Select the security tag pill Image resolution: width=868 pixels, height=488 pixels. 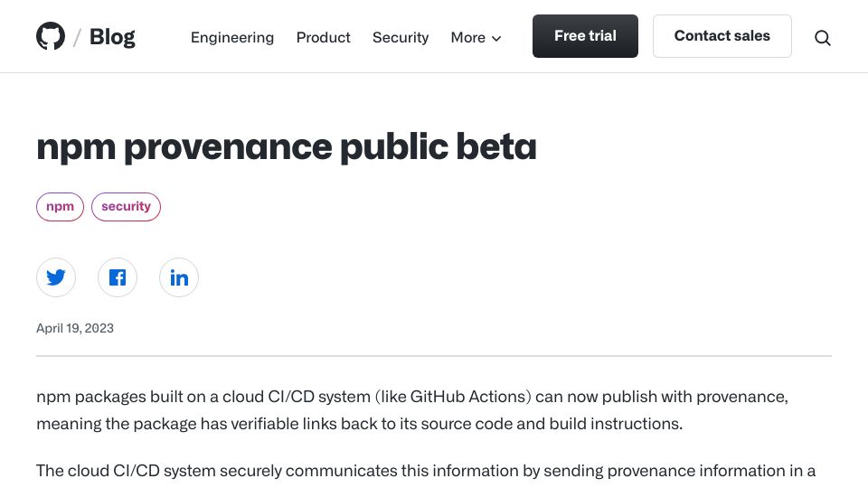127,207
